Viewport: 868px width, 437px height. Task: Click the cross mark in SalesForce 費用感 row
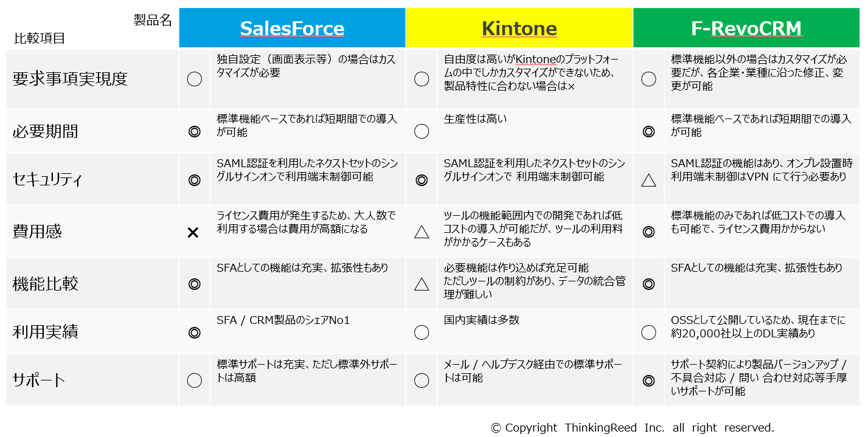(193, 232)
